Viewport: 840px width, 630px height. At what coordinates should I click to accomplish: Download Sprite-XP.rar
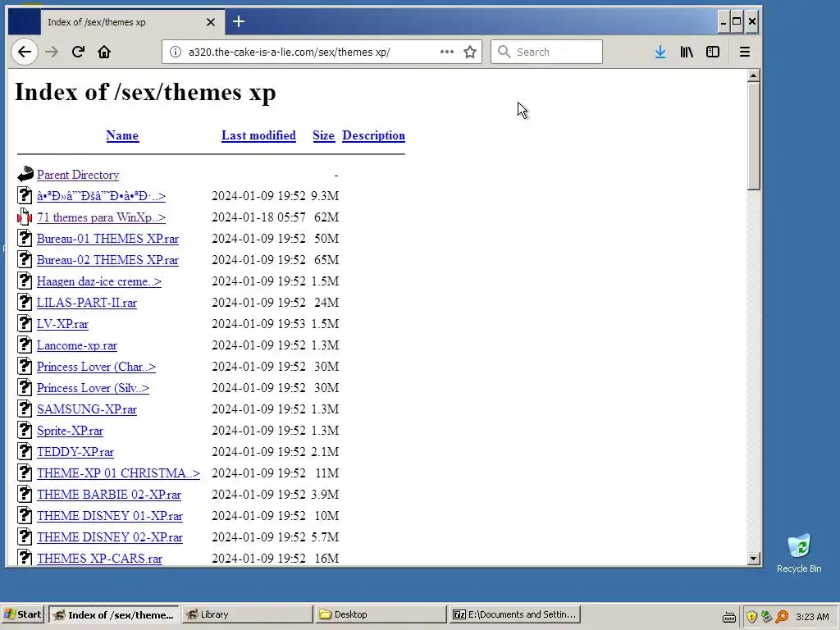click(71, 431)
